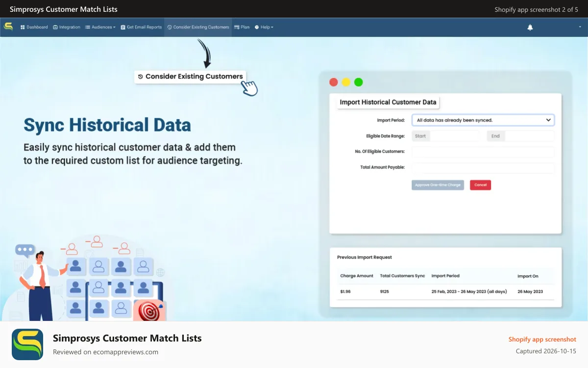Open Get Email Reports
The height and width of the screenshot is (368, 588).
(x=141, y=27)
